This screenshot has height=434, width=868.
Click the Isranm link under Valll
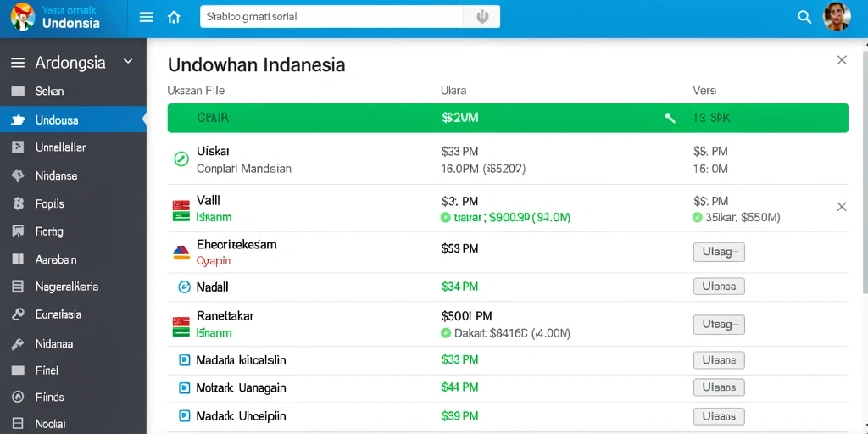[x=214, y=218]
